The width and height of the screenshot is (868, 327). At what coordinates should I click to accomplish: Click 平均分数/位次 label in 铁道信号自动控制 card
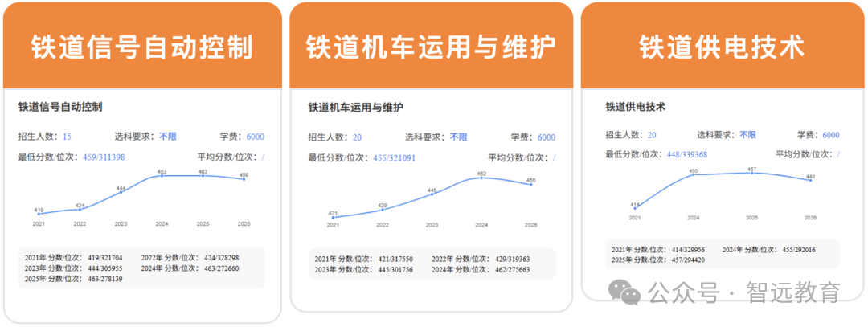(x=228, y=157)
